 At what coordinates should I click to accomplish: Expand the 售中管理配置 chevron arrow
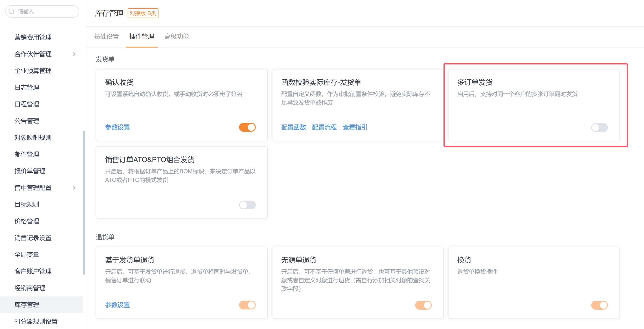pos(74,188)
